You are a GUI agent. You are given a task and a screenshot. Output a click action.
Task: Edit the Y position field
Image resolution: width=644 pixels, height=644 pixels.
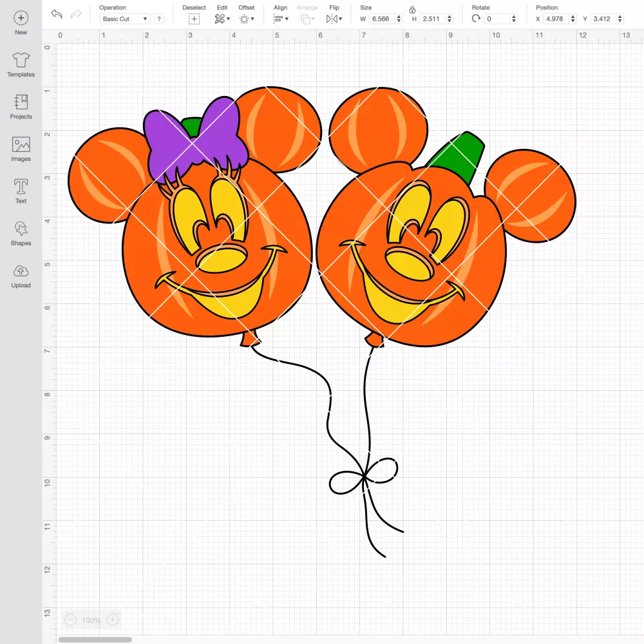coord(603,19)
